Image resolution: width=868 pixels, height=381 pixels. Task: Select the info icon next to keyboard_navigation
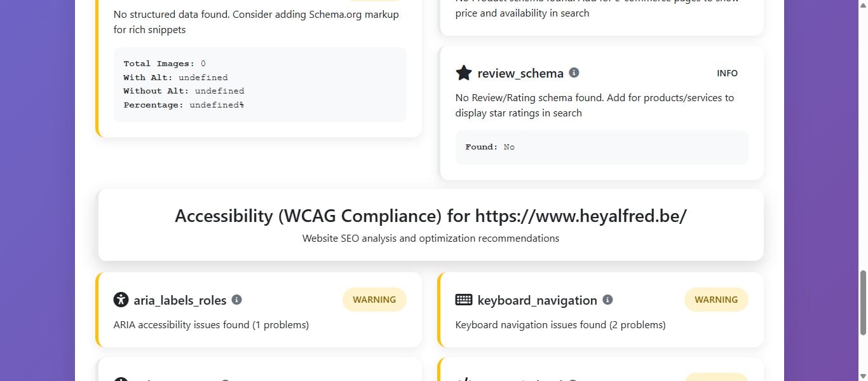[608, 300]
